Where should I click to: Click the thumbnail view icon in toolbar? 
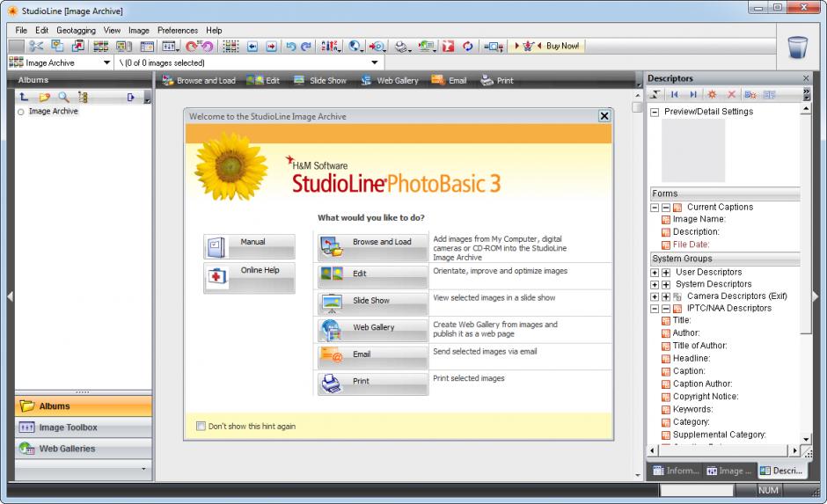(101, 47)
